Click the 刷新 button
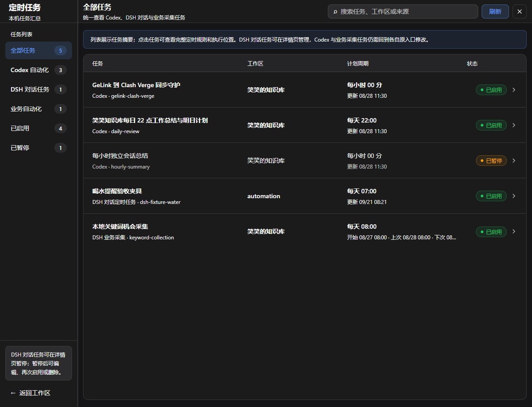532x407 pixels. coord(495,12)
